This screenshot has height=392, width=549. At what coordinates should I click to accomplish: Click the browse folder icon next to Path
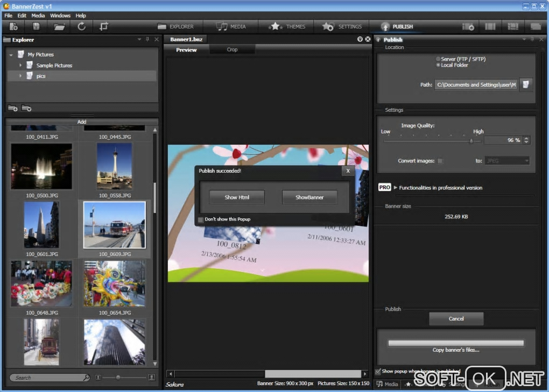(525, 84)
